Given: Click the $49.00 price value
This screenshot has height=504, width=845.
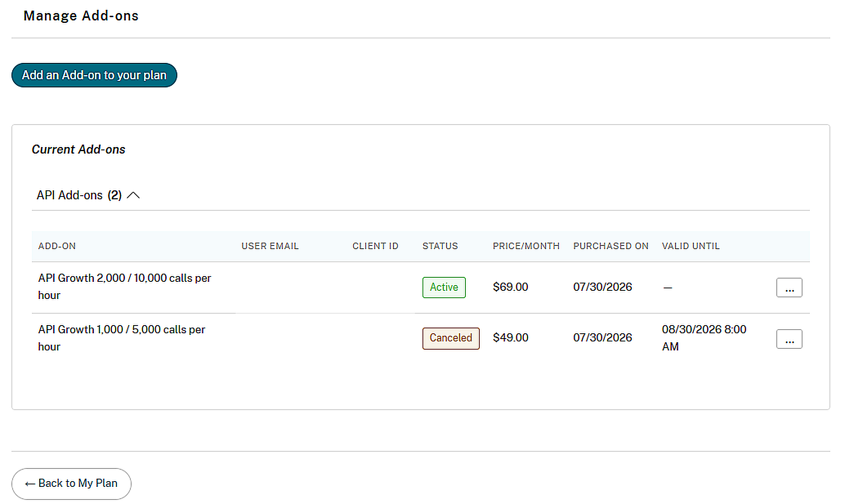Looking at the screenshot, I should 510,338.
